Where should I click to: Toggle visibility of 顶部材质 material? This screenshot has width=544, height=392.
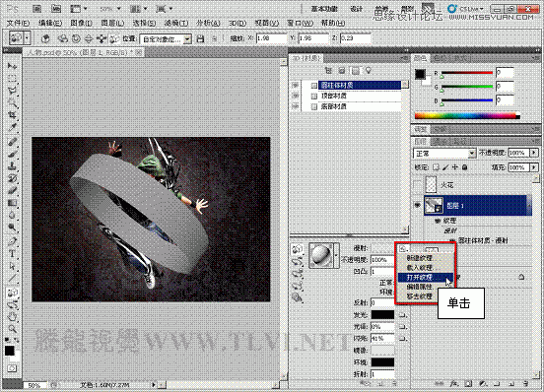296,96
